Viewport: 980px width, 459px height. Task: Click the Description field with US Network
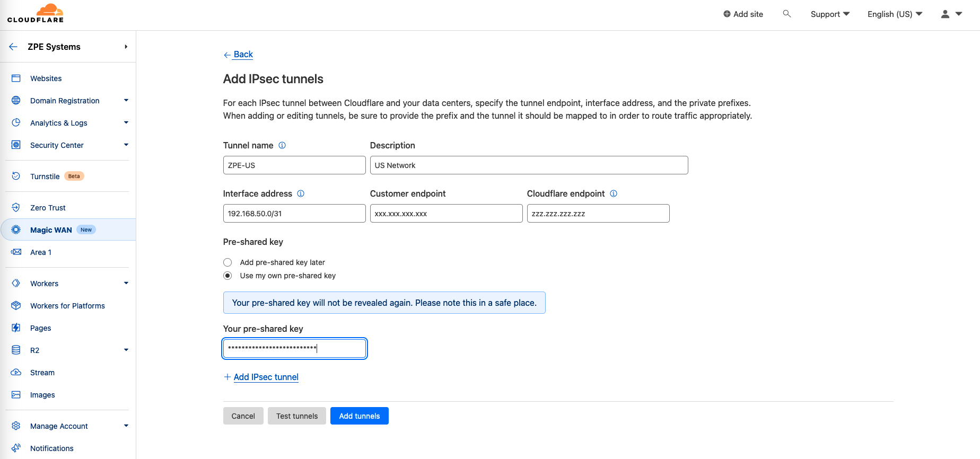pos(529,165)
